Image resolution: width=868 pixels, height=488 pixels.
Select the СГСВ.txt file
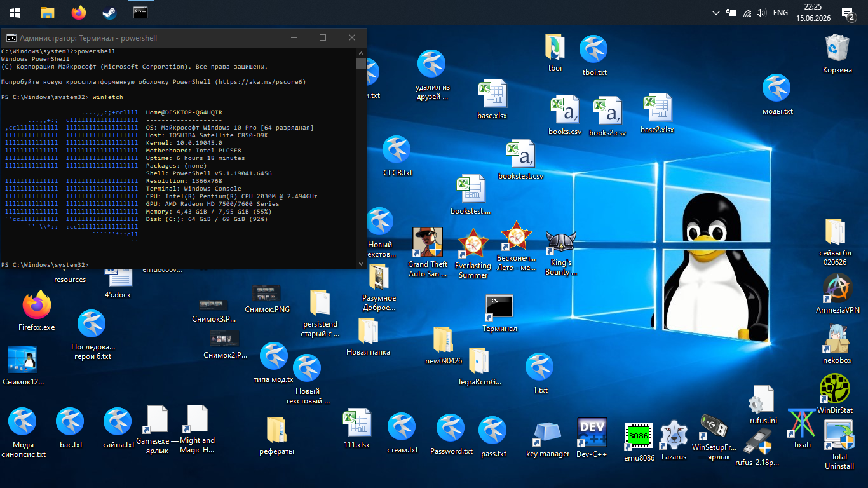tap(397, 156)
